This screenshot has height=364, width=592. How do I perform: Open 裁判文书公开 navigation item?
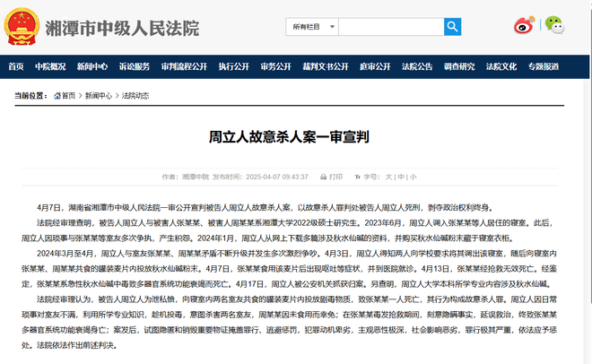pos(326,66)
